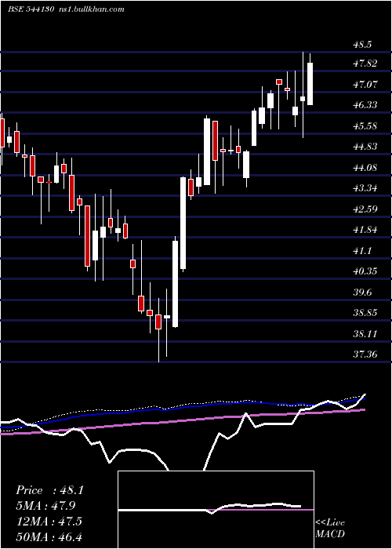Click the 50MA : 46.4 readout
The image size is (392, 549).
click(x=49, y=536)
